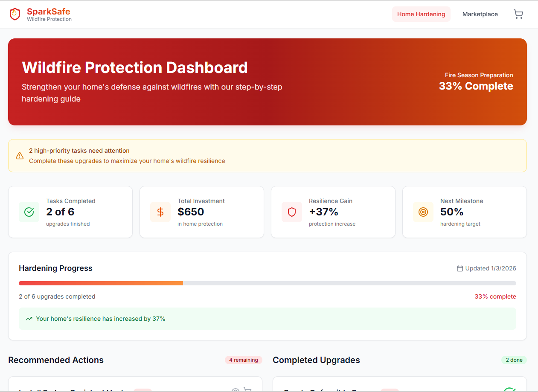Click the SparkSafe flame shield logo

[x=15, y=14]
